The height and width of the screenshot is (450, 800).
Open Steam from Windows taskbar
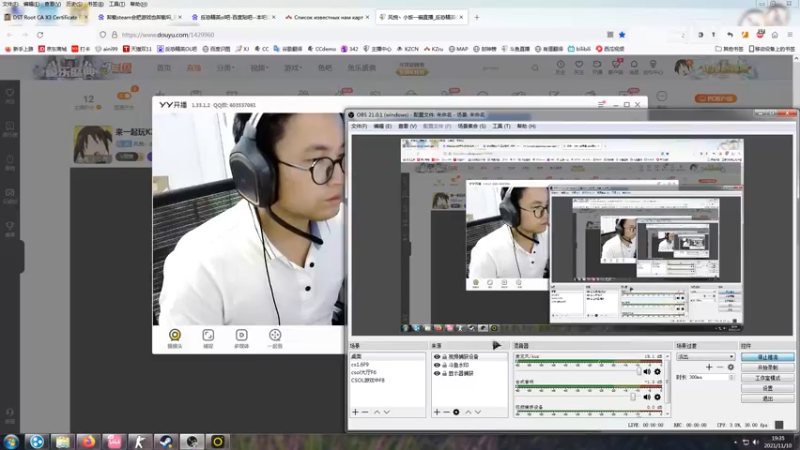point(165,441)
